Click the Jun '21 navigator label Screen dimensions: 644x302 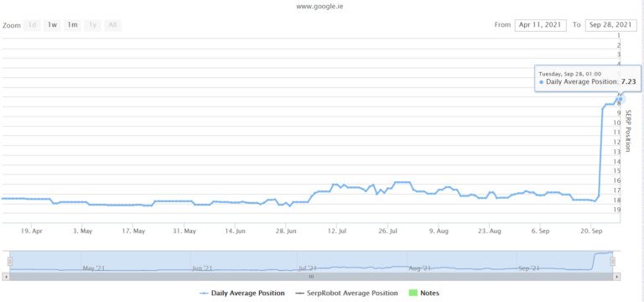202,268
